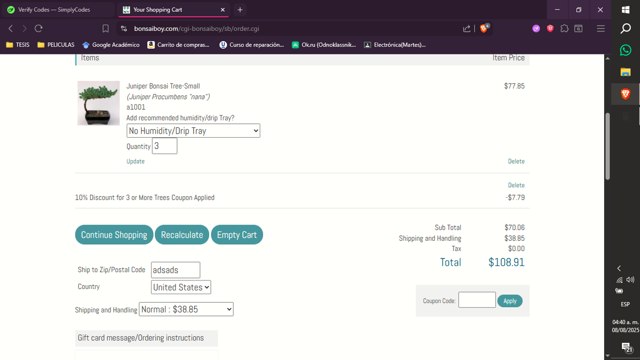
Task: Open Electrónica(Martes) bookmark
Action: click(395, 45)
